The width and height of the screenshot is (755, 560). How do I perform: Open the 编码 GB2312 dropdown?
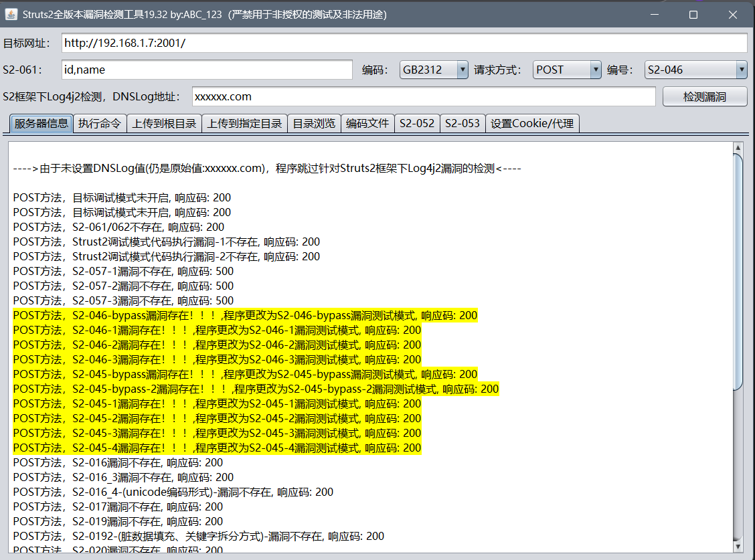[x=434, y=70]
